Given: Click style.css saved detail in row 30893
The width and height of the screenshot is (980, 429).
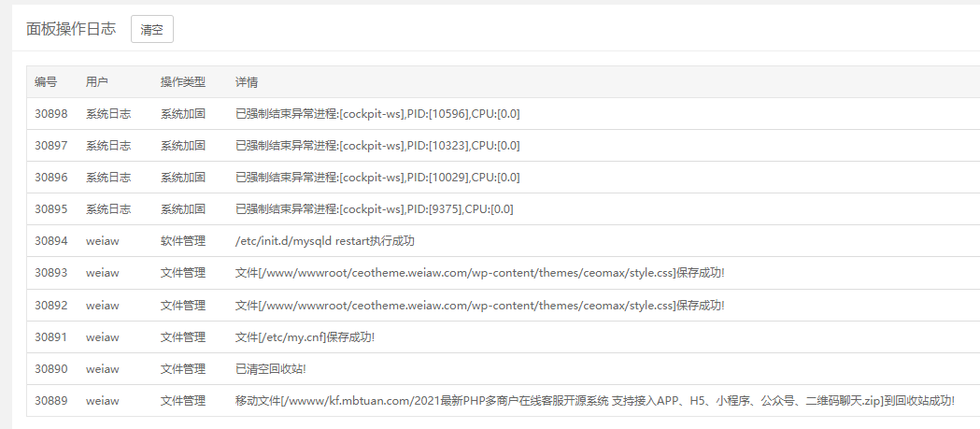Looking at the screenshot, I should point(480,273).
